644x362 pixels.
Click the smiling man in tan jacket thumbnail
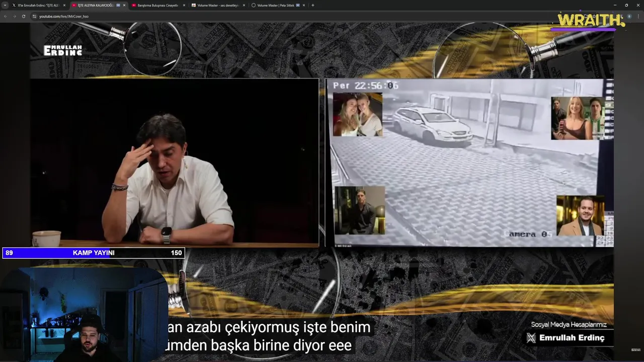coord(581,216)
